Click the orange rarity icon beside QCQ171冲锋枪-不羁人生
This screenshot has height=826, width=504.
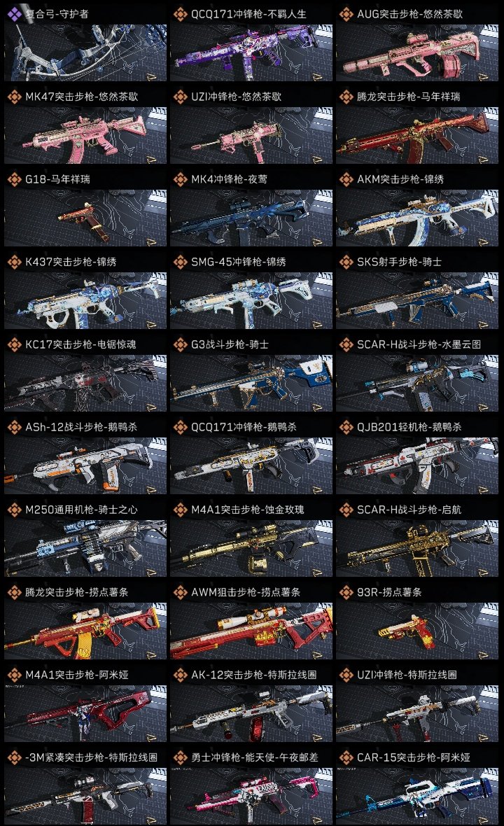[180, 14]
